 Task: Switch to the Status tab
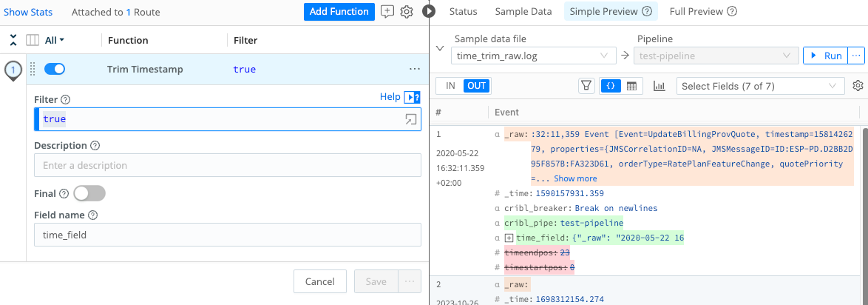point(464,12)
